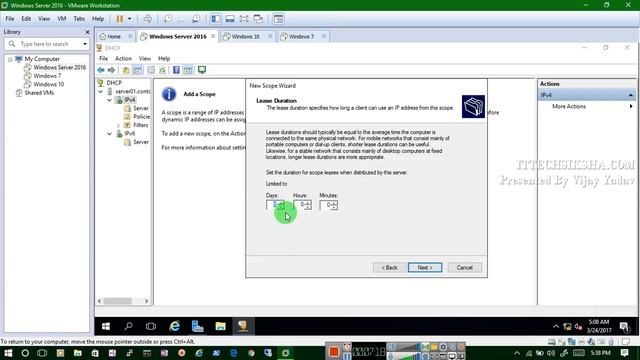Enter full screen mode icon in VMware toolbar
Image resolution: width=640 pixels, height=360 pixels.
point(244,19)
